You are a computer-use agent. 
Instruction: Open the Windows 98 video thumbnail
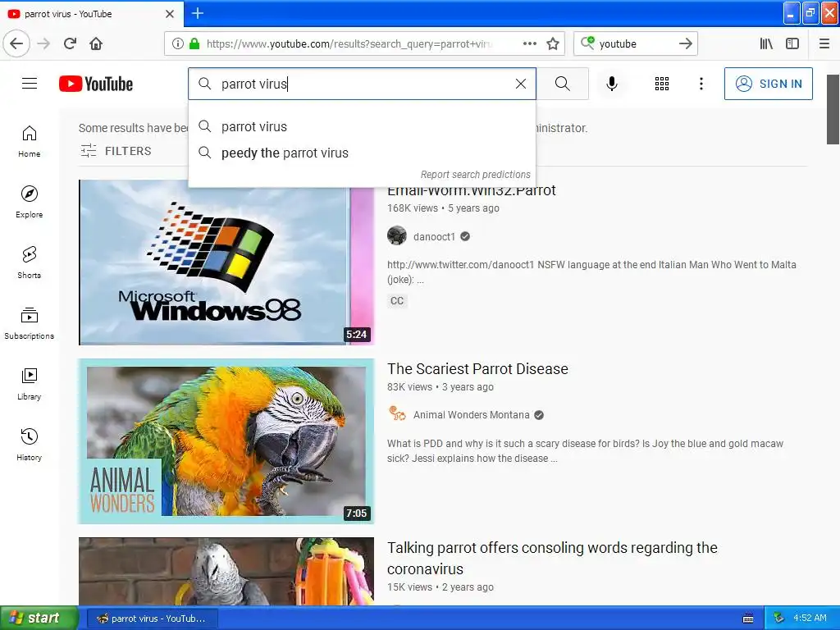pos(226,262)
